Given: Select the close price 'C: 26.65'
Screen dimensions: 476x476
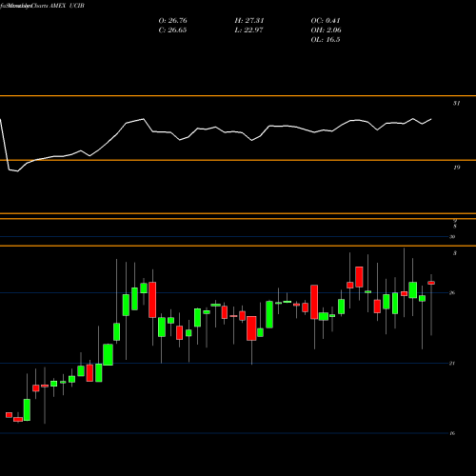Looking at the screenshot, I should 172,30.
